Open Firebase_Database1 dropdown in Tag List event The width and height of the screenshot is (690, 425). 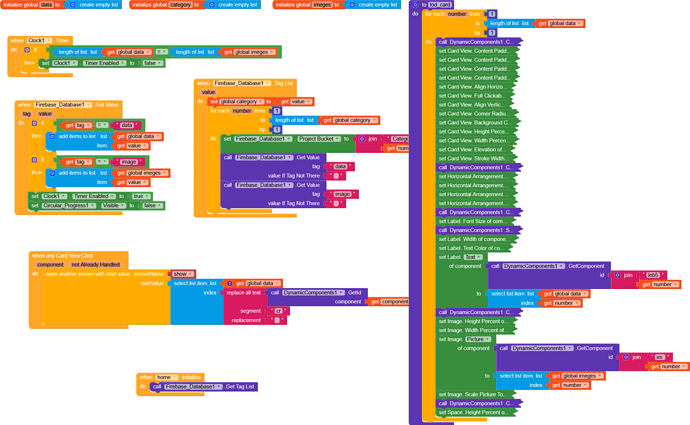point(242,83)
